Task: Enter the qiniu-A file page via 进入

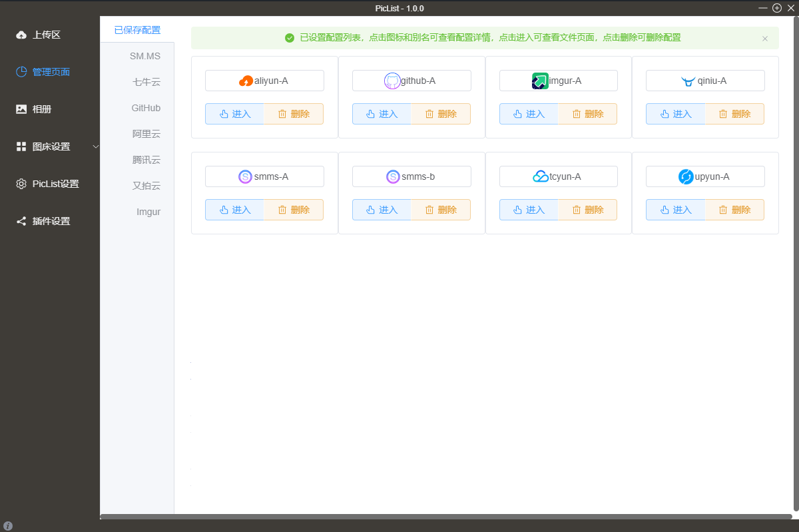Action: 675,114
